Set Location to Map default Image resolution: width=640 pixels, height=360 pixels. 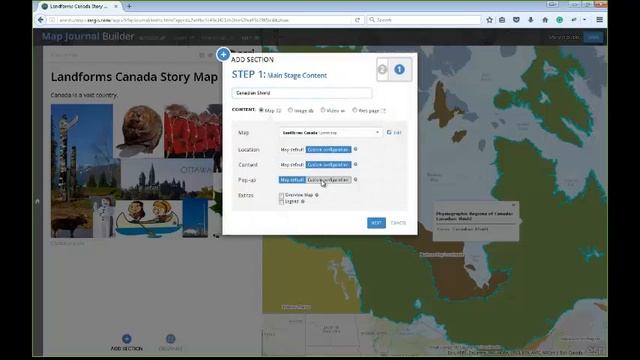[292, 150]
